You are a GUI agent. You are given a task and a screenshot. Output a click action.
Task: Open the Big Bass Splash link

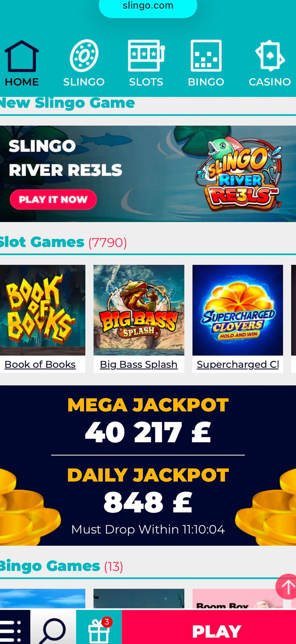pyautogui.click(x=139, y=364)
